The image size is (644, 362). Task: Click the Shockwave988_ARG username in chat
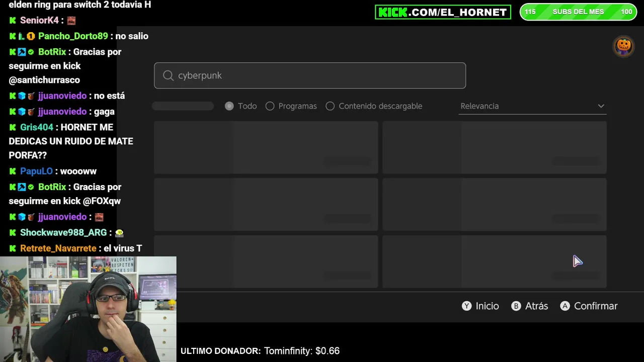(63, 232)
